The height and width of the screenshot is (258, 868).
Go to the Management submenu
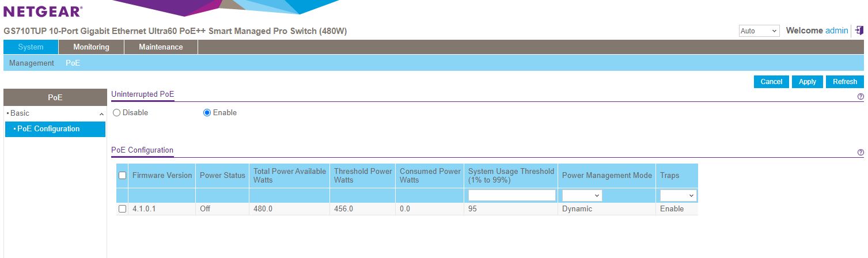click(32, 63)
